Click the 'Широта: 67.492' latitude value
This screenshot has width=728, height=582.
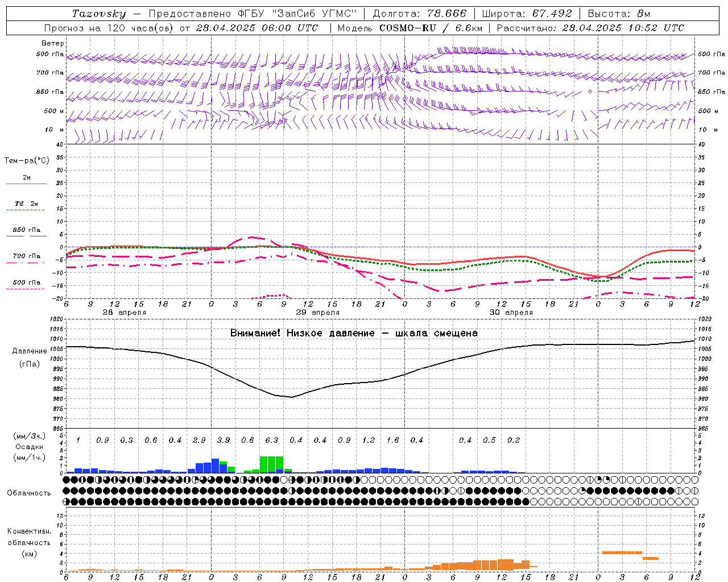[x=527, y=14]
